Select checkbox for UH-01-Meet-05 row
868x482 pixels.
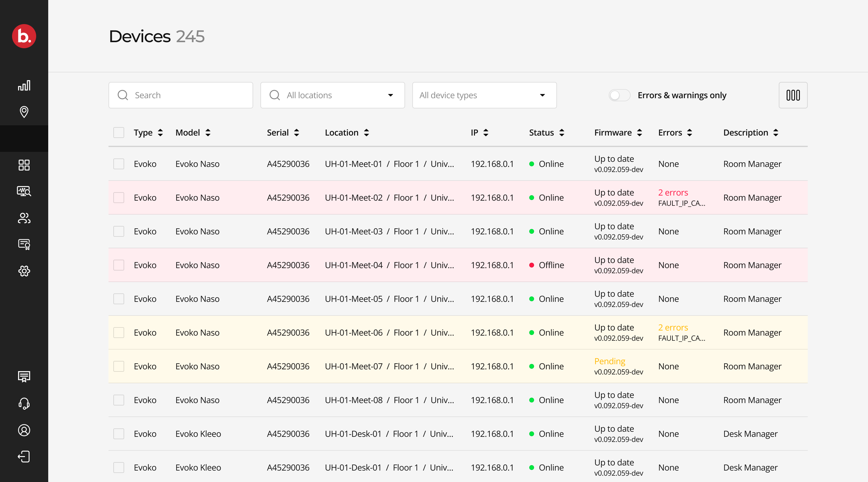[x=119, y=299]
